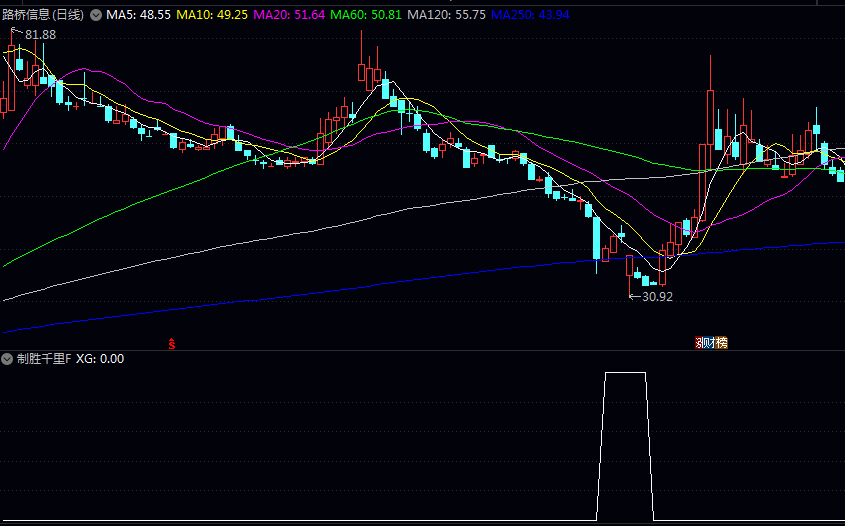This screenshot has width=845, height=526.
Task: Select the 路桥信息(日线) chart title
Action: point(43,15)
